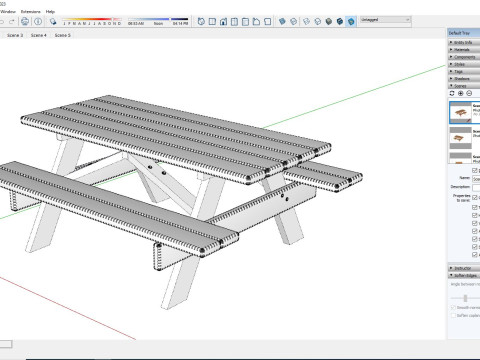The image size is (480, 360).
Task: Select first selected scene thumbnail
Action: point(461,113)
